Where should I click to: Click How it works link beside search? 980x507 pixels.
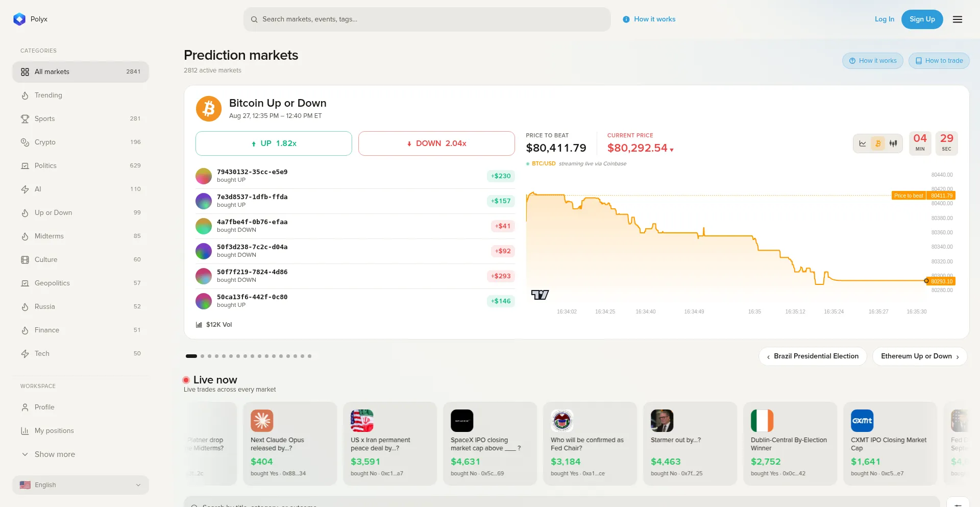pyautogui.click(x=649, y=19)
